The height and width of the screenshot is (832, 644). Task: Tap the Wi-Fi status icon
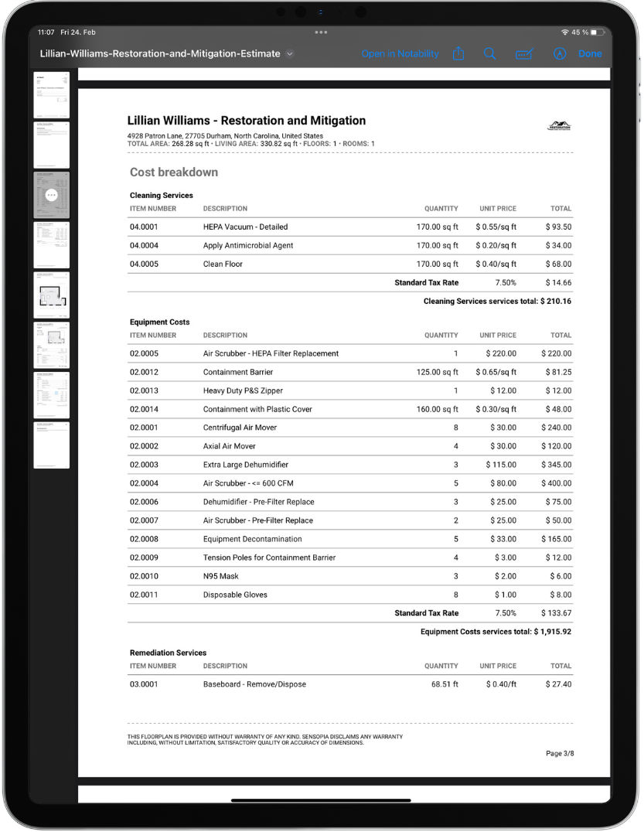(565, 32)
